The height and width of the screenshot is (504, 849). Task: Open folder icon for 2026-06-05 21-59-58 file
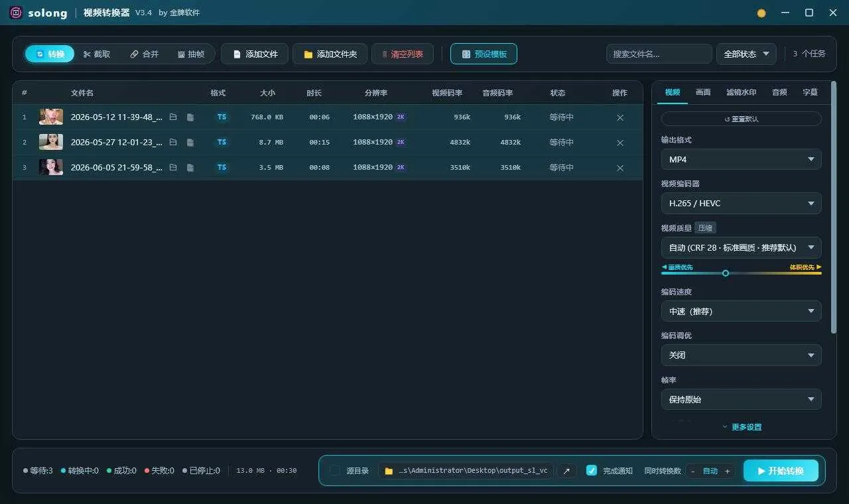pyautogui.click(x=173, y=167)
